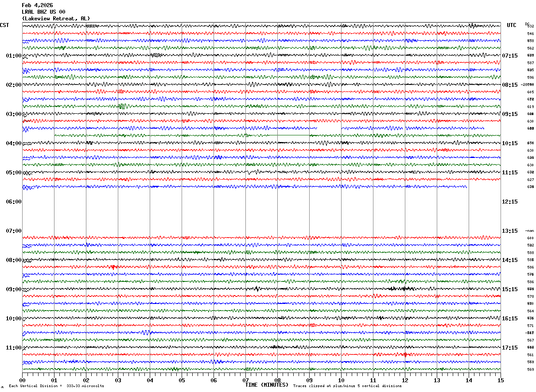Click the UTC timezone label
Viewport: 536px width, 392px height.
pyautogui.click(x=512, y=25)
